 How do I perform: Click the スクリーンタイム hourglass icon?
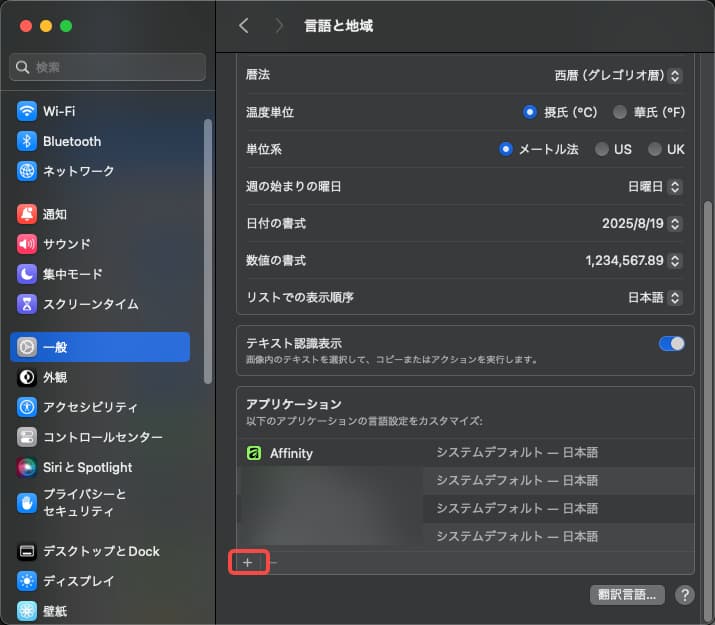pos(27,304)
